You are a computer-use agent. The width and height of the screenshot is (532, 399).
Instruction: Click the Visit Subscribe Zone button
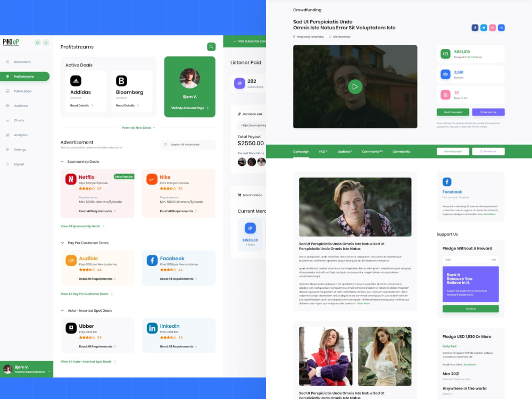point(245,41)
